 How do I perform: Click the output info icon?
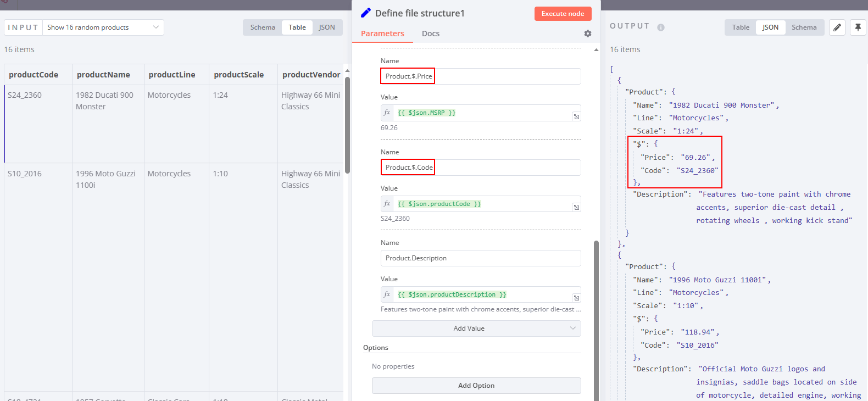[660, 27]
